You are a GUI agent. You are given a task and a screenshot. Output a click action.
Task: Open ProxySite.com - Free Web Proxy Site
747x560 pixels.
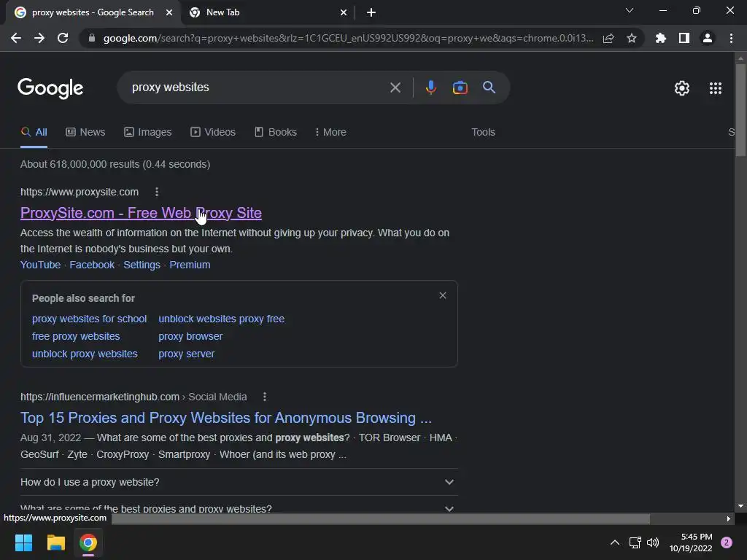[141, 213]
